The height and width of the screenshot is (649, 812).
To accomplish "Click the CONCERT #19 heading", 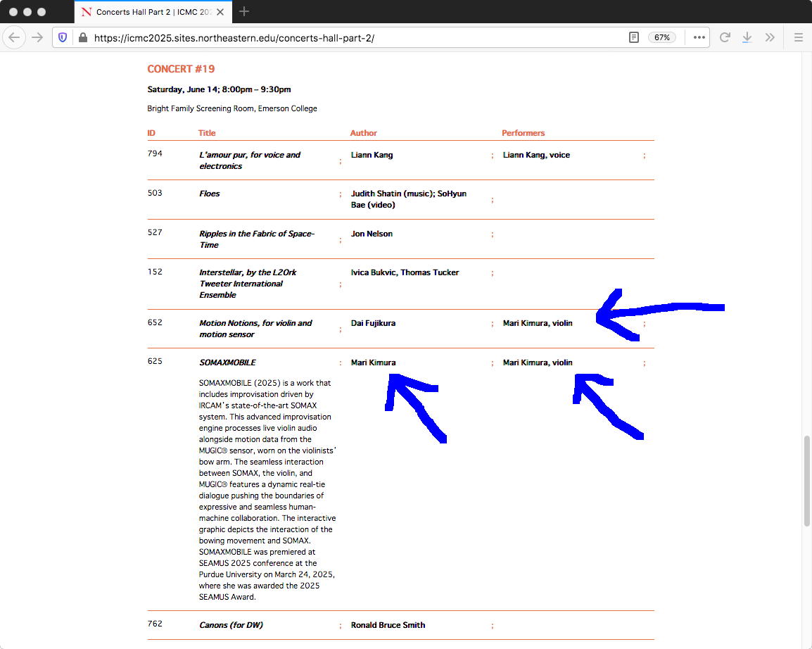I will pos(181,69).
